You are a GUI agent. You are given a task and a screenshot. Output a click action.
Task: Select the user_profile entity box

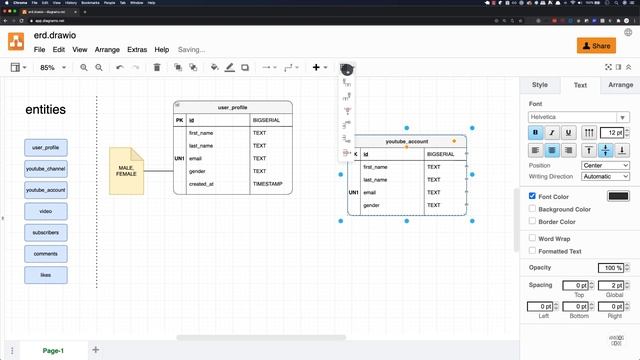pos(46,147)
